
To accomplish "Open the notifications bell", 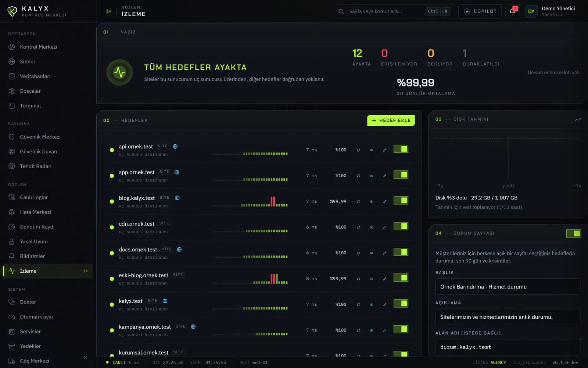I will pyautogui.click(x=513, y=11).
